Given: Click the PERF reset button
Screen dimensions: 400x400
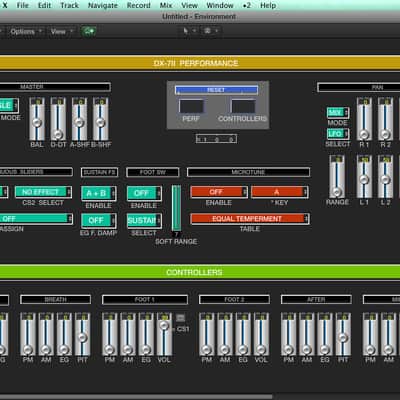Looking at the screenshot, I should [191, 107].
